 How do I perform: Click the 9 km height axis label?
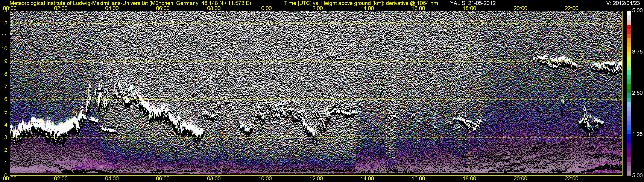[x=6, y=62]
